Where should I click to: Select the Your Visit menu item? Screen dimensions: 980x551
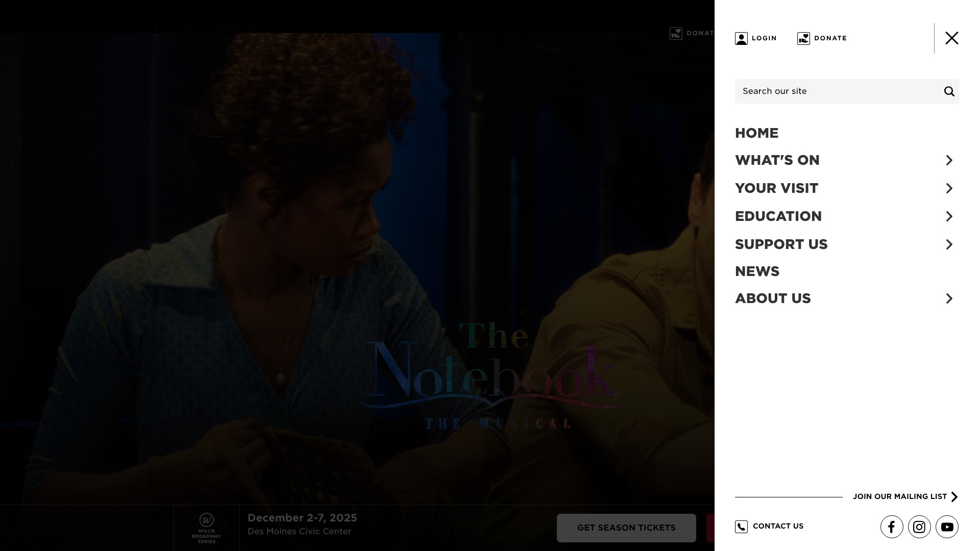pos(776,188)
